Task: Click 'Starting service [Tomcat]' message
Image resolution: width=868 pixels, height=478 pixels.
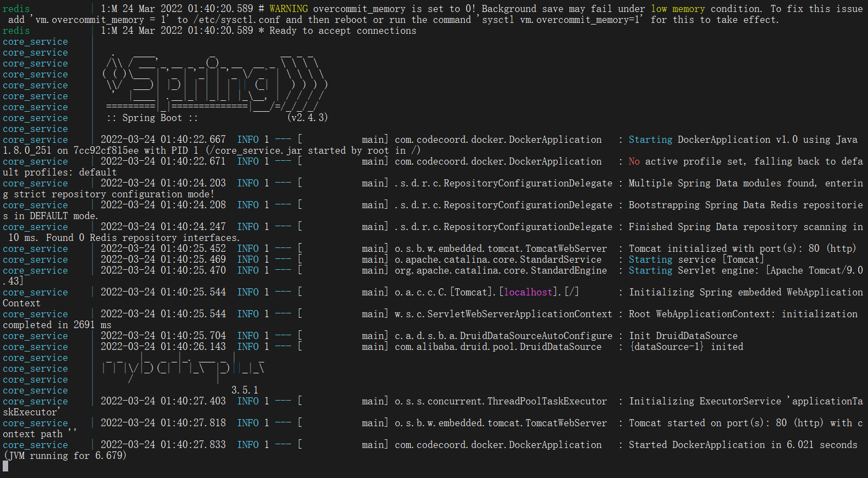Action: click(696, 259)
